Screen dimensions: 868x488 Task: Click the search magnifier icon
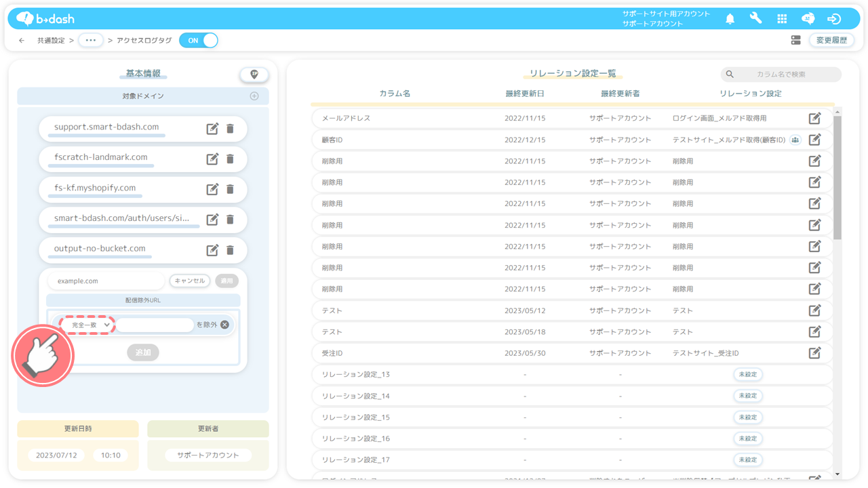coord(730,75)
